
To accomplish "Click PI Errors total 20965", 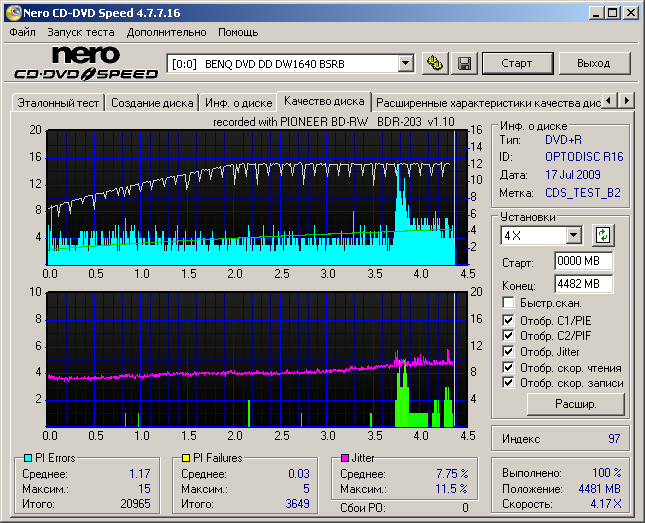I will pyautogui.click(x=135, y=504).
